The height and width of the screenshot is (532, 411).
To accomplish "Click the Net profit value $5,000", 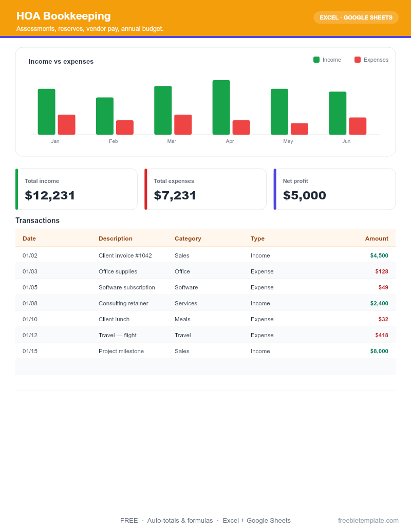I will (x=305, y=195).
